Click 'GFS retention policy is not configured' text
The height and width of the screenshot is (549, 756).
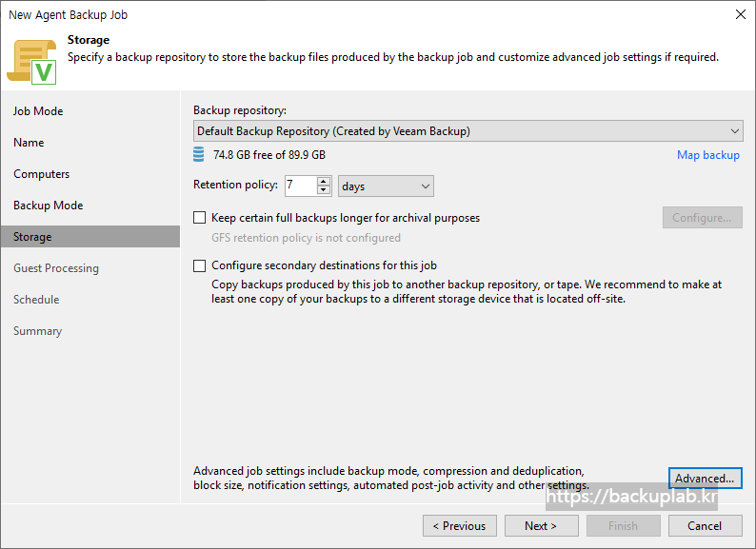click(x=307, y=238)
